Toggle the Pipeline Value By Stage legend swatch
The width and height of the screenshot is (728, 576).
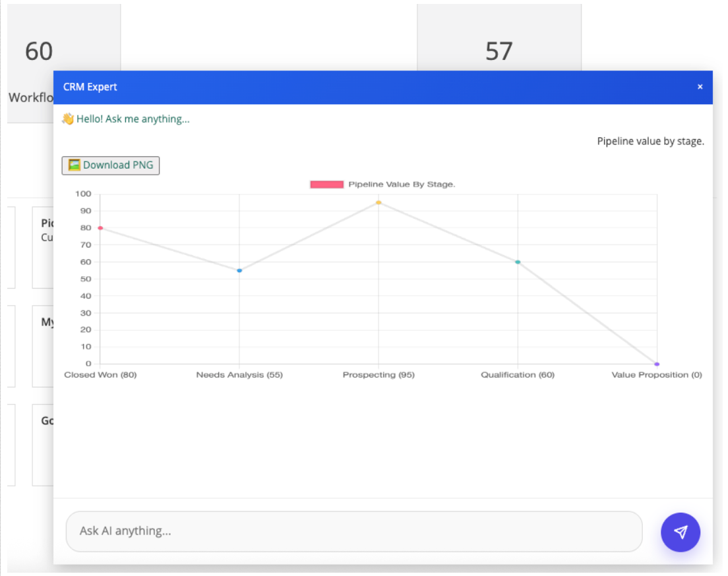point(326,185)
